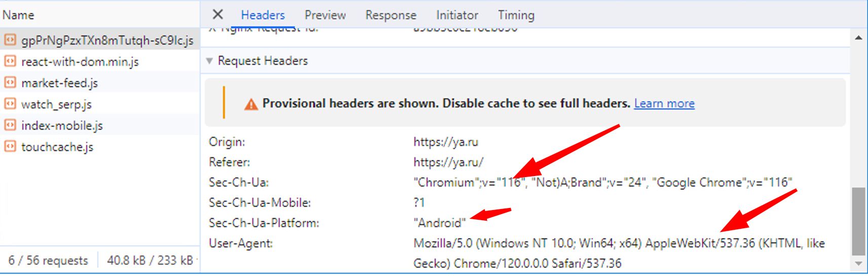
Task: Click script icon beside market-feed.js
Action: pyautogui.click(x=10, y=83)
